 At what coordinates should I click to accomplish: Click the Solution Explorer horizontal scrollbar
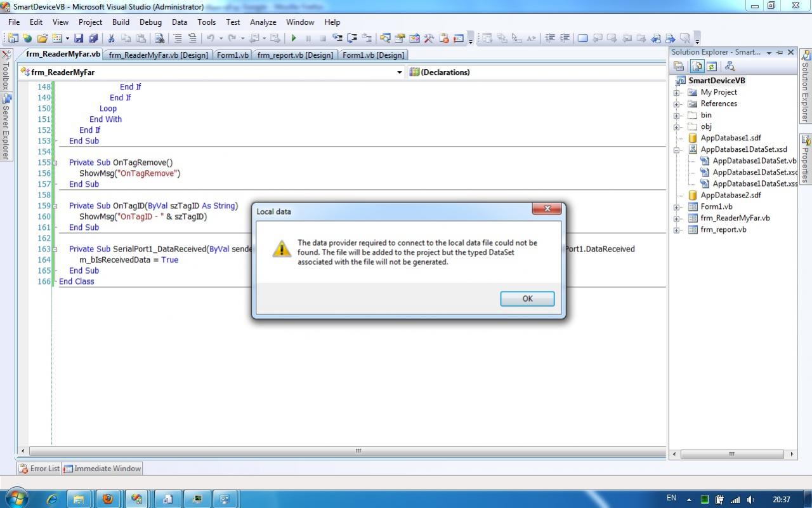[x=733, y=454]
